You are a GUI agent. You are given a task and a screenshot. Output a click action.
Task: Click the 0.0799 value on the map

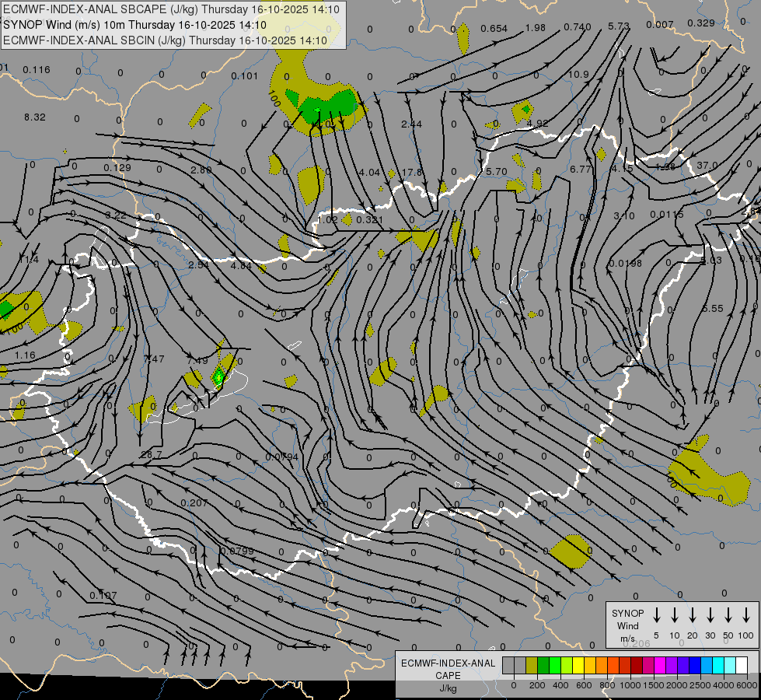click(x=237, y=551)
